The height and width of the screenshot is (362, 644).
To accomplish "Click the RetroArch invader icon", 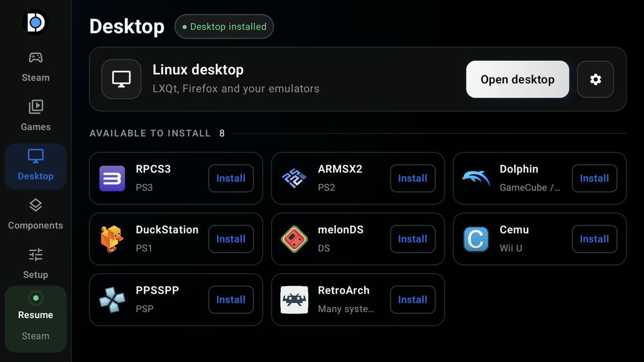I will pos(294,299).
